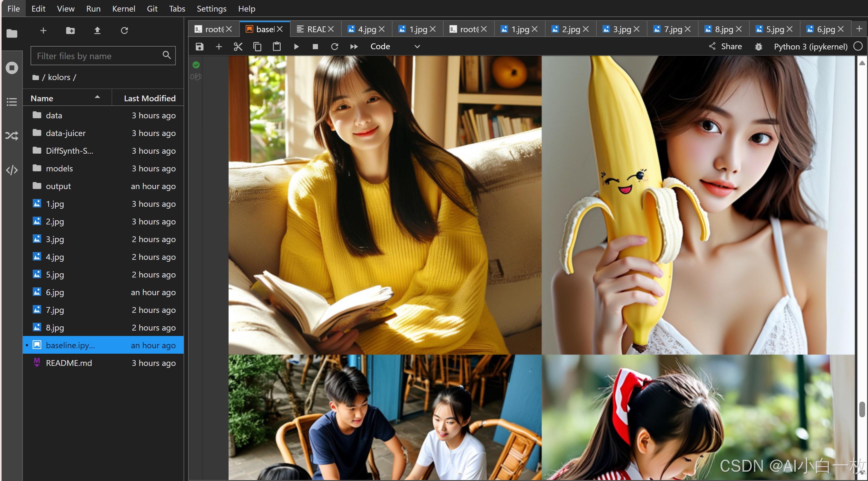This screenshot has height=481, width=868.
Task: Open the Kernel menu
Action: click(x=123, y=8)
